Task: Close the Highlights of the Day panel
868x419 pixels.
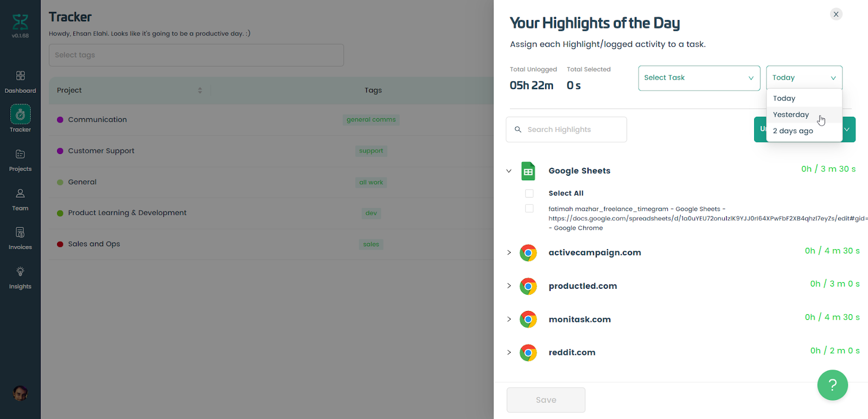Action: [836, 14]
